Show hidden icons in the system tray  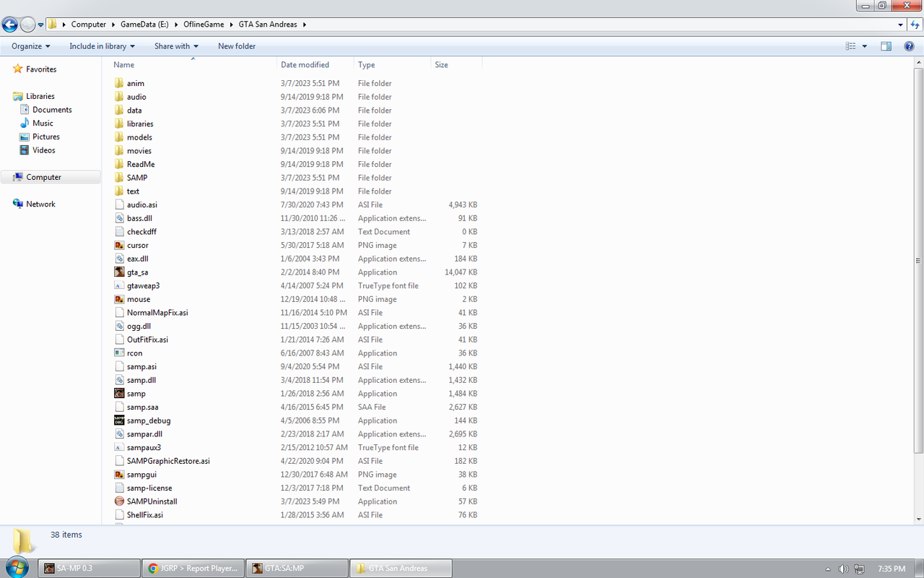pos(829,569)
